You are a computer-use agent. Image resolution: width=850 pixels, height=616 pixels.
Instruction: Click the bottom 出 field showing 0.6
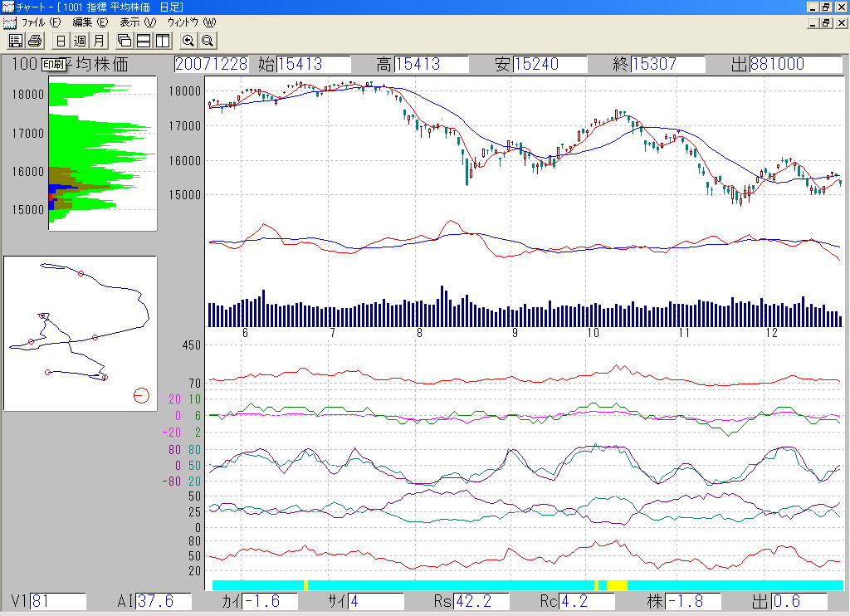(x=799, y=601)
